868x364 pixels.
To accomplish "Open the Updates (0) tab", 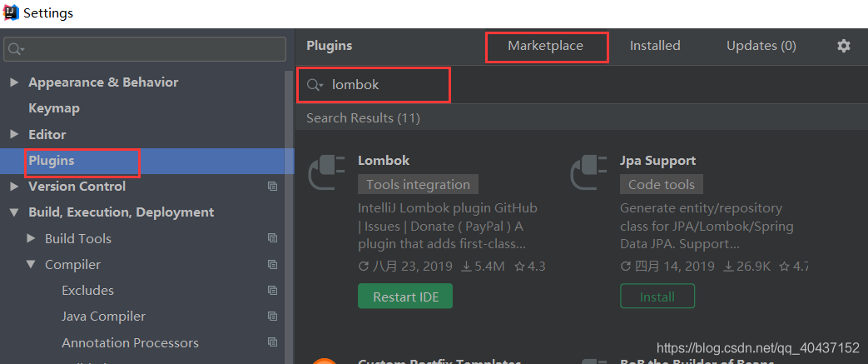I will point(761,46).
